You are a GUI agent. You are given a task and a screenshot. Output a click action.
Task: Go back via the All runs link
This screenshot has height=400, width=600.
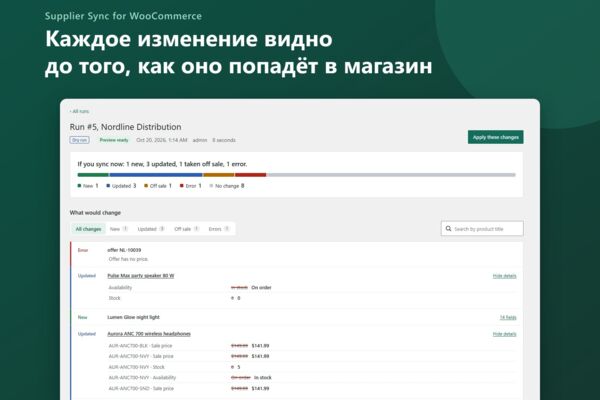pyautogui.click(x=80, y=111)
